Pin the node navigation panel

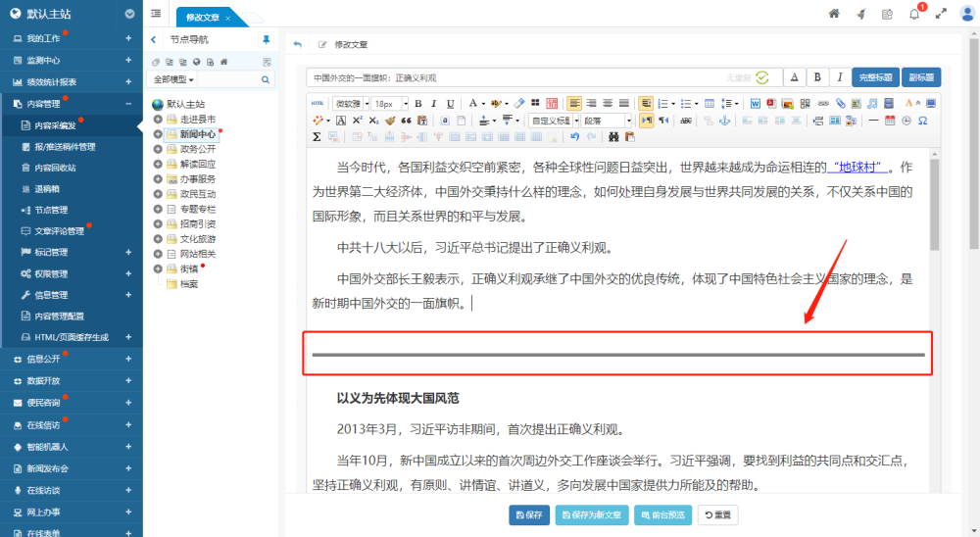266,40
